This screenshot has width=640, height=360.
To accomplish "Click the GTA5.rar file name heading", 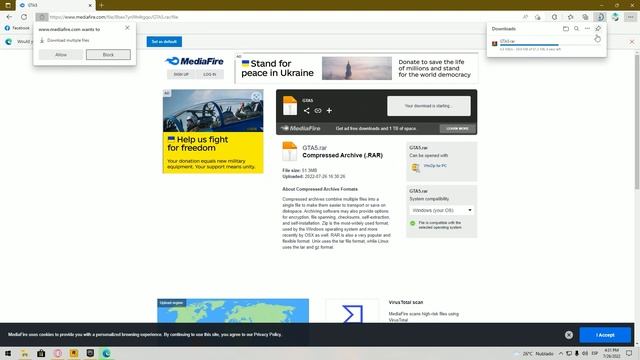I will 315,148.
